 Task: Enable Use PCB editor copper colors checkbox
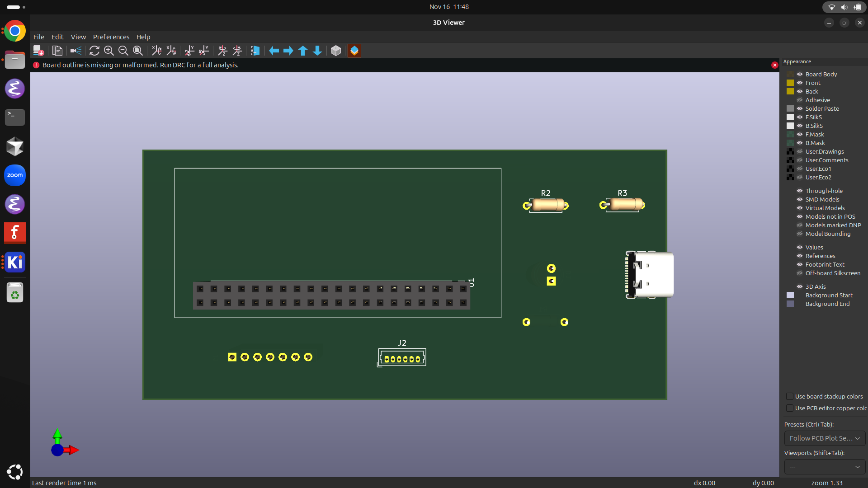790,408
